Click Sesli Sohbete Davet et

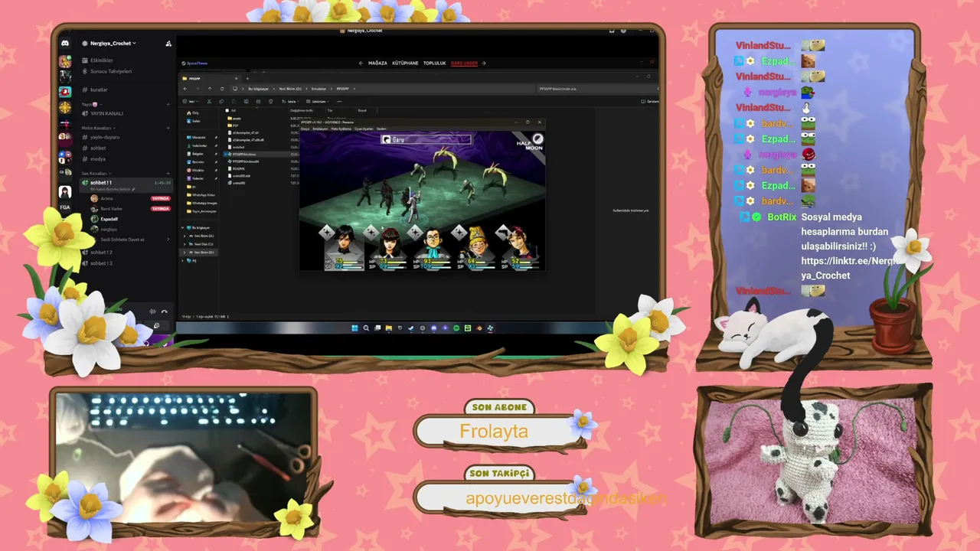tap(122, 240)
